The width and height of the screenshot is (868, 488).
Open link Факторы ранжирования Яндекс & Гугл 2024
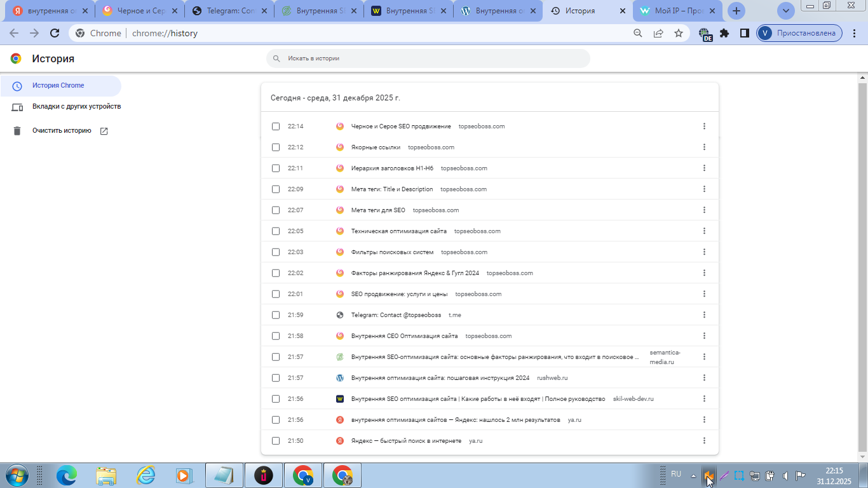pos(415,273)
